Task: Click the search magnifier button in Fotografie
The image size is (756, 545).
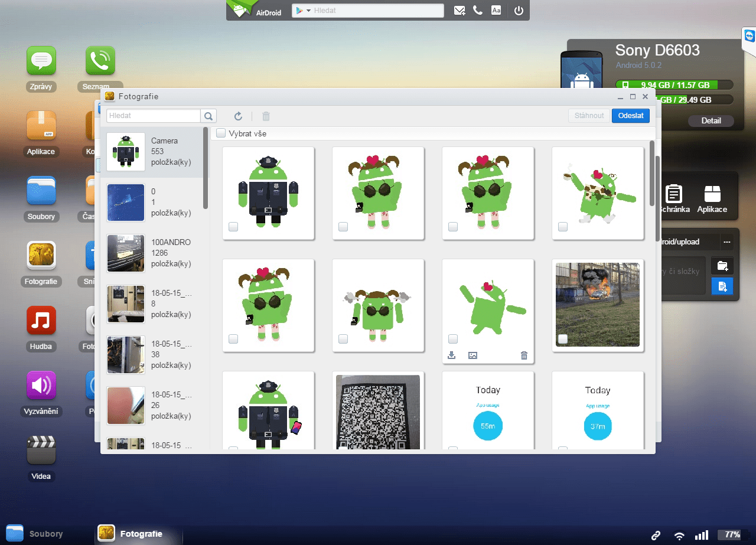Action: tap(208, 116)
